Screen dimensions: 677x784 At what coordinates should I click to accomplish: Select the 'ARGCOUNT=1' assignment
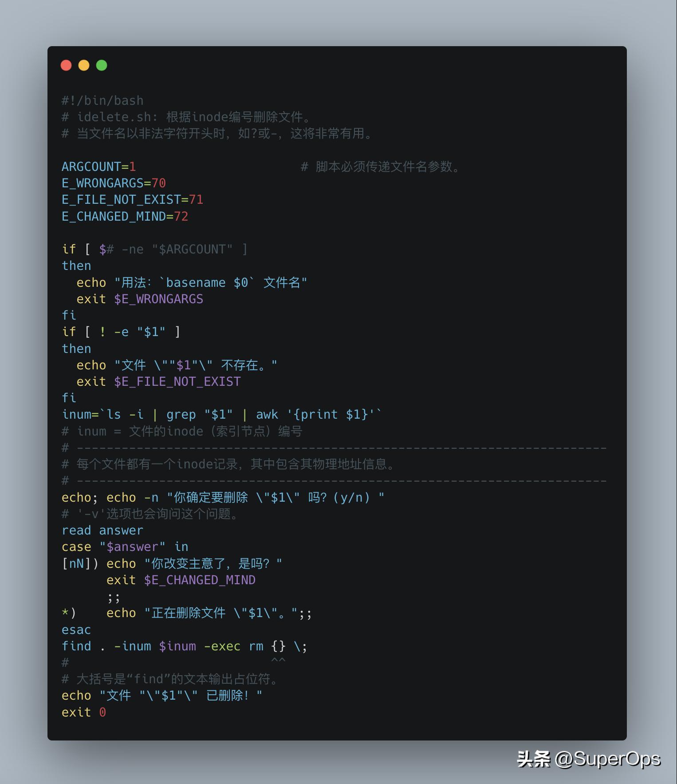(99, 167)
